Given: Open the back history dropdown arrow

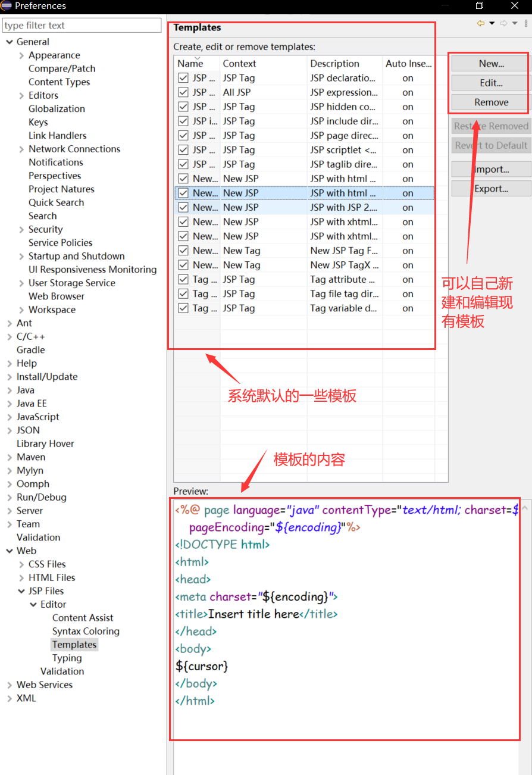Looking at the screenshot, I should [492, 23].
